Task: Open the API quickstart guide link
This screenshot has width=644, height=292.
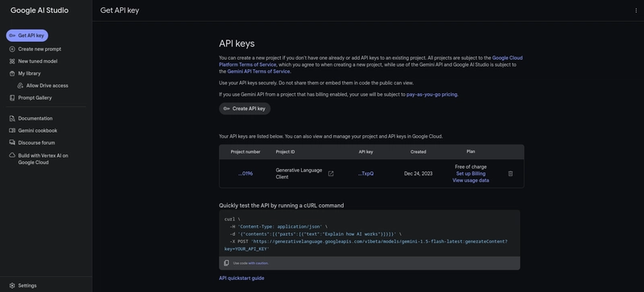Action: tap(242, 278)
